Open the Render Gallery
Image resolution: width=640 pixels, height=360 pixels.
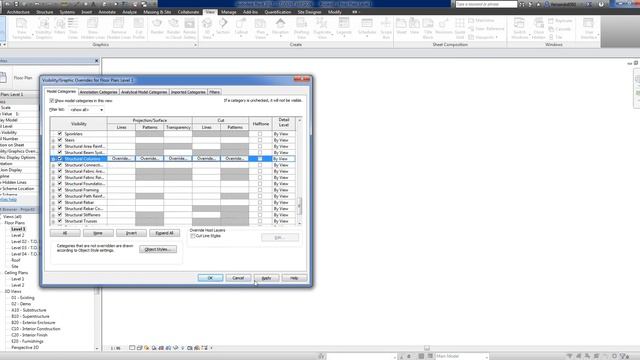coord(189,28)
